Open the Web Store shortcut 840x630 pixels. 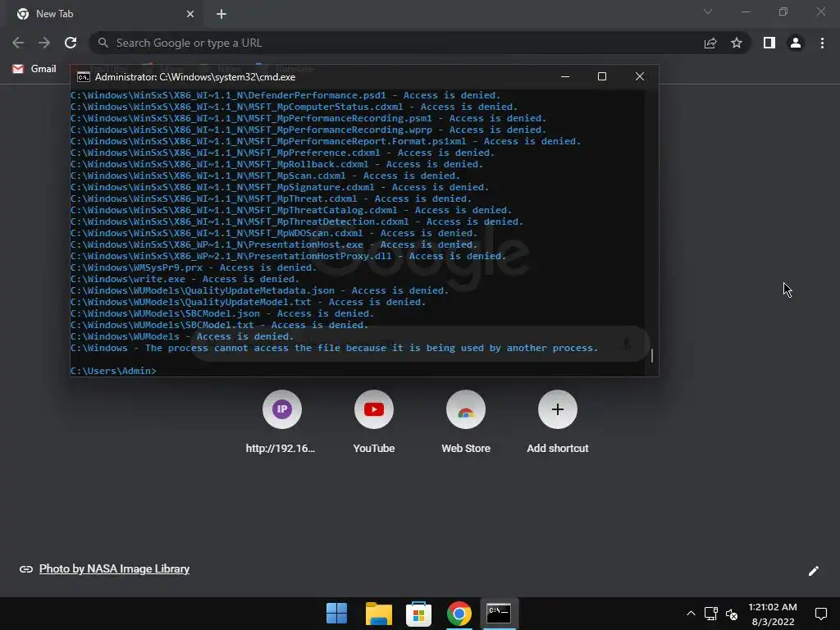tap(466, 422)
